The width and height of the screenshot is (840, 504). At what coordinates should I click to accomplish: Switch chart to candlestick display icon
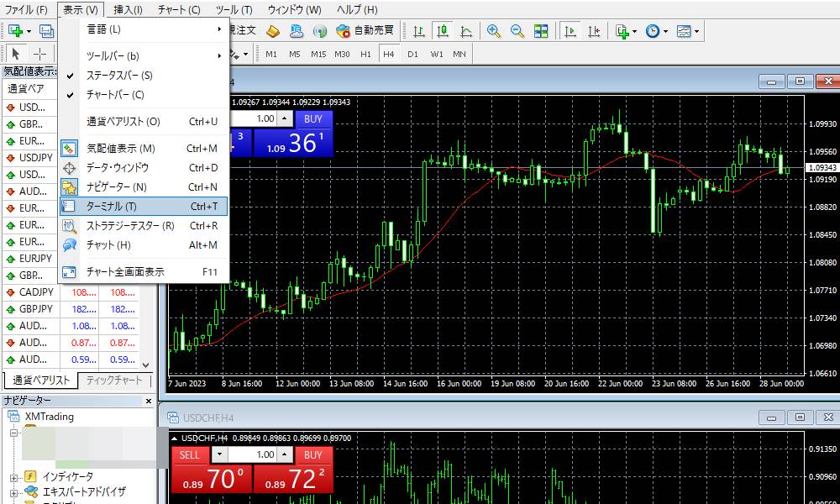tap(443, 31)
